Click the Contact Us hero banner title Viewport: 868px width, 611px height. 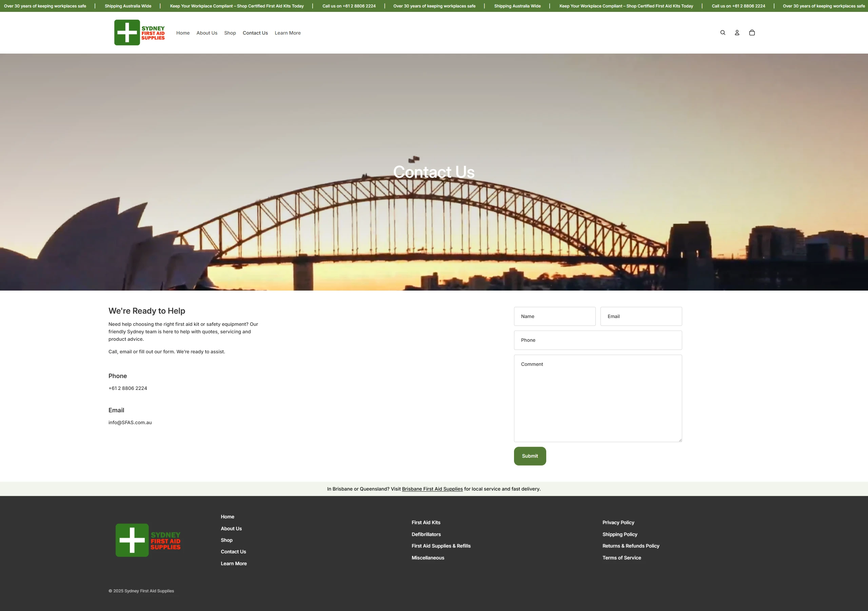(x=434, y=172)
